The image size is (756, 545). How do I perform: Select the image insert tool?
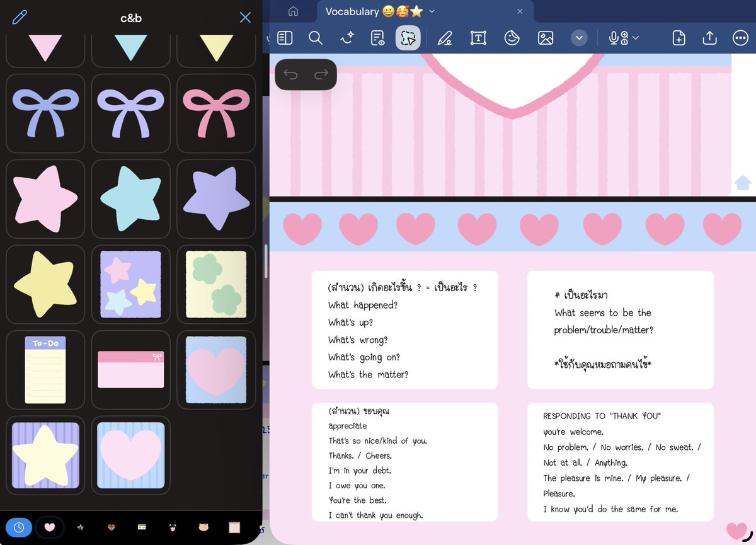coord(546,38)
